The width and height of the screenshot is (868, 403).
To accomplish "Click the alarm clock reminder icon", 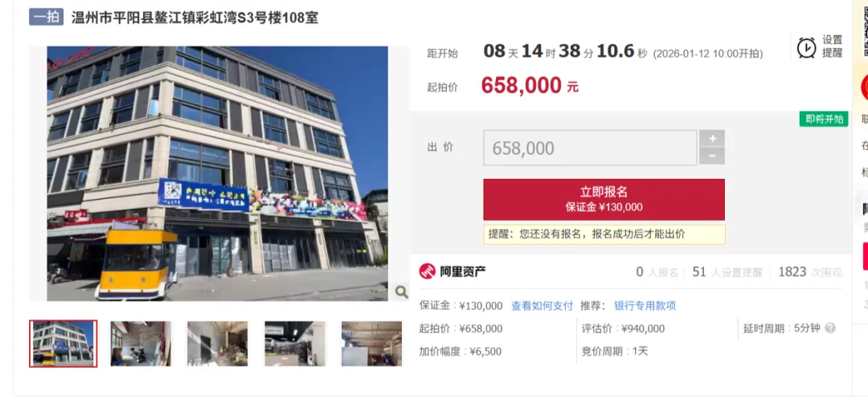I will [x=806, y=47].
